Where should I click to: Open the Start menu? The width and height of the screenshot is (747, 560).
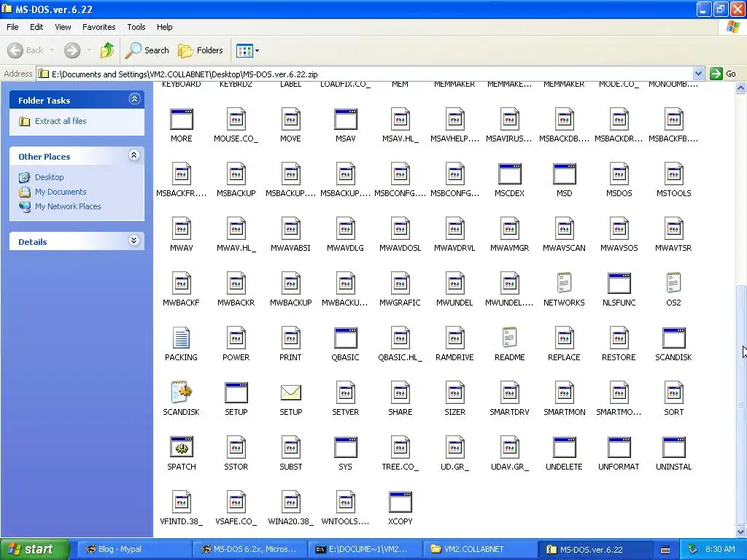tap(35, 549)
